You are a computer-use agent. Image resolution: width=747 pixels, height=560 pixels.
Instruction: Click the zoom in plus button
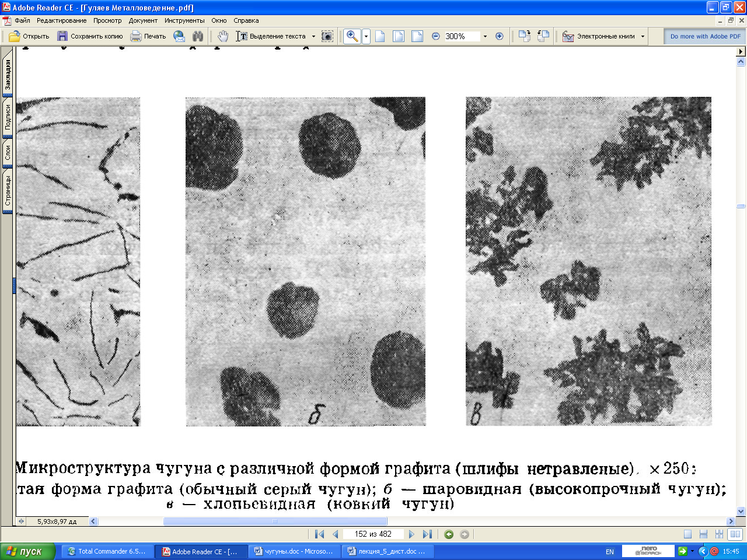pyautogui.click(x=500, y=36)
